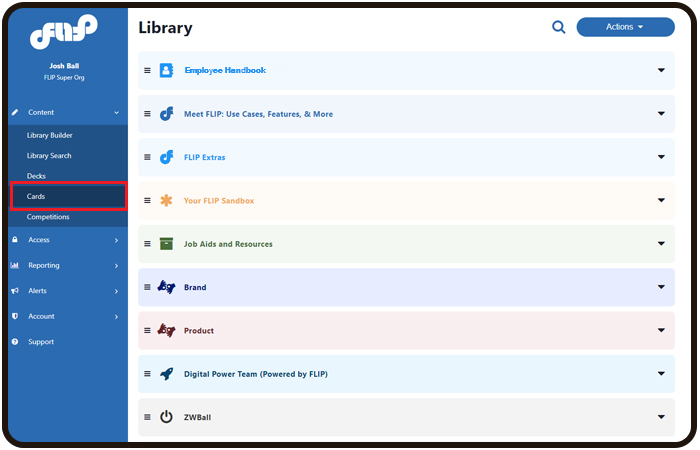This screenshot has height=450, width=700.
Task: Expand the Reporting menu chevron
Action: coord(117,266)
